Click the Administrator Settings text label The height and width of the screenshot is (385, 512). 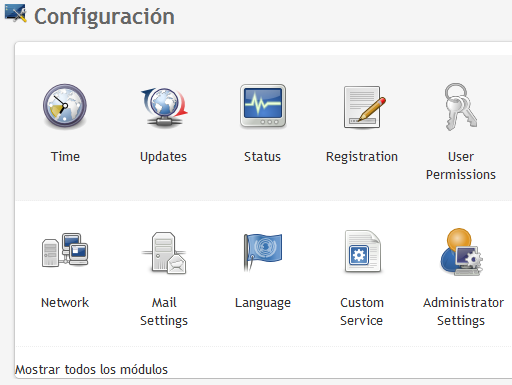coord(463,312)
